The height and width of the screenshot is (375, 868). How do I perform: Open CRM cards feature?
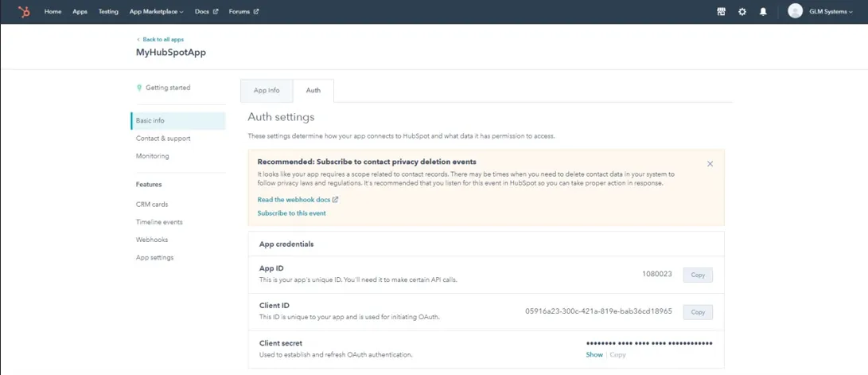[152, 205]
